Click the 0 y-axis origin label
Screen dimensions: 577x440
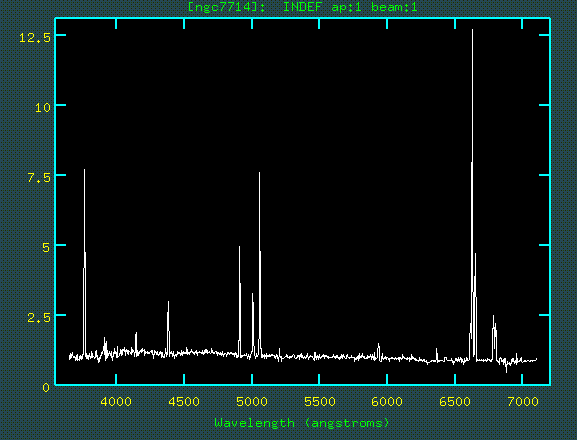tap(46, 387)
